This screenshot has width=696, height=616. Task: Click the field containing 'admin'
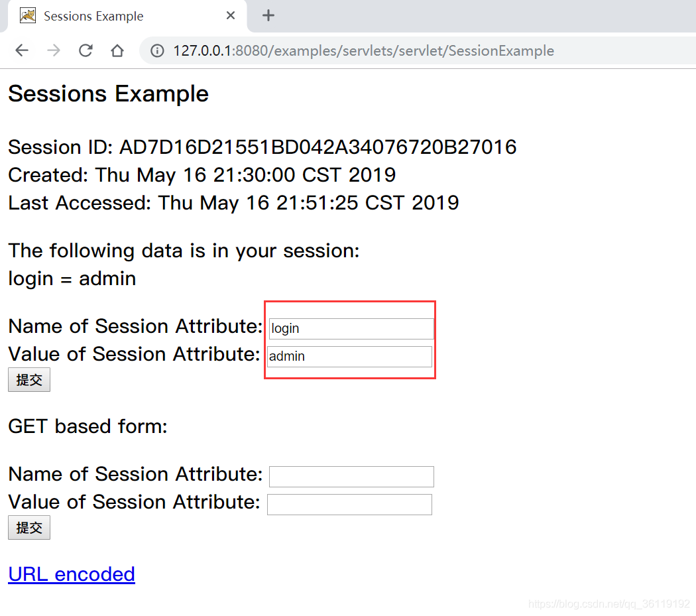(349, 356)
